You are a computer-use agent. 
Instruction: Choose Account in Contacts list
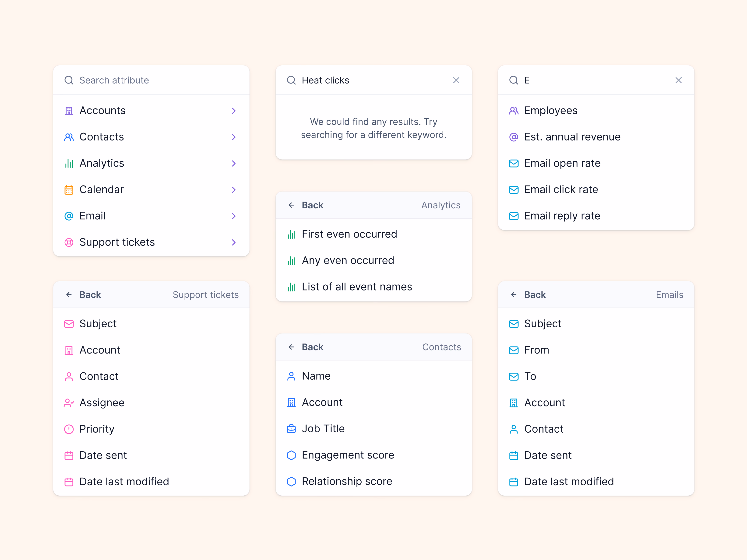(373, 403)
